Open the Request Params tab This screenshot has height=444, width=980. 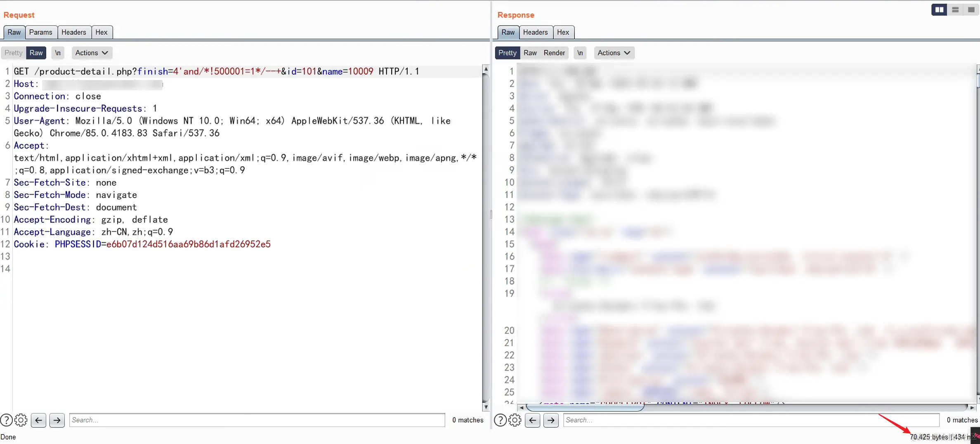click(x=40, y=32)
